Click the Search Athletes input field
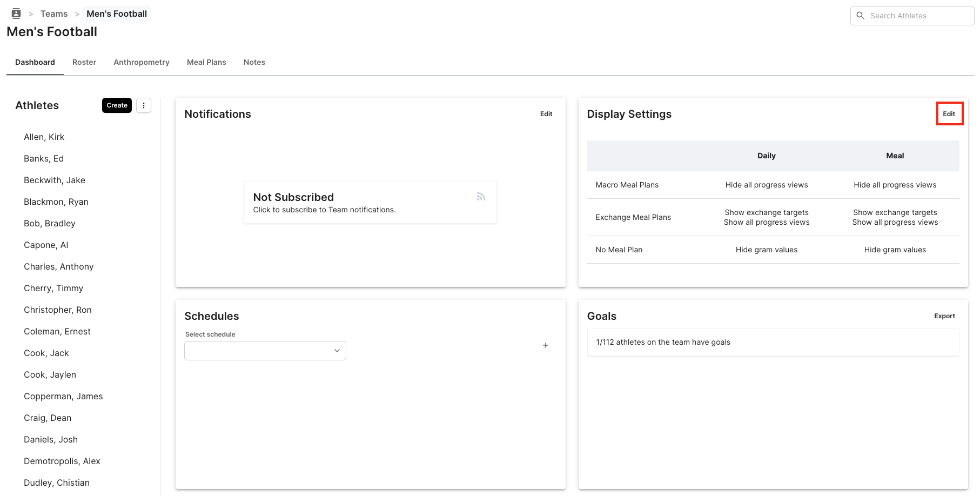This screenshot has width=980, height=496. (918, 16)
